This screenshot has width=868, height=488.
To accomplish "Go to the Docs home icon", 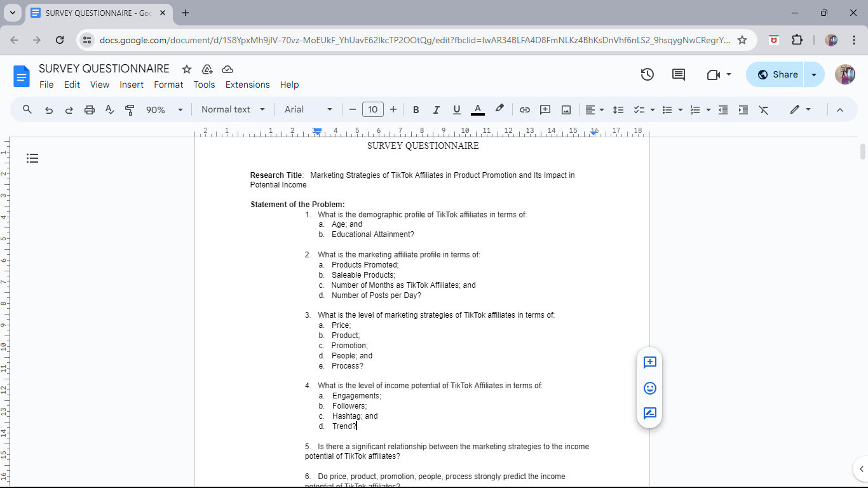I will click(22, 76).
